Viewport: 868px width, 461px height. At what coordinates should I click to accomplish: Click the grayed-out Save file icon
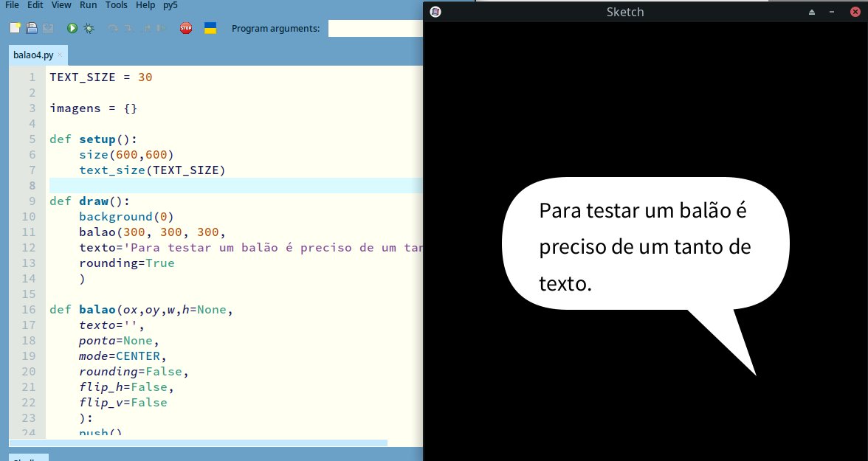point(48,28)
